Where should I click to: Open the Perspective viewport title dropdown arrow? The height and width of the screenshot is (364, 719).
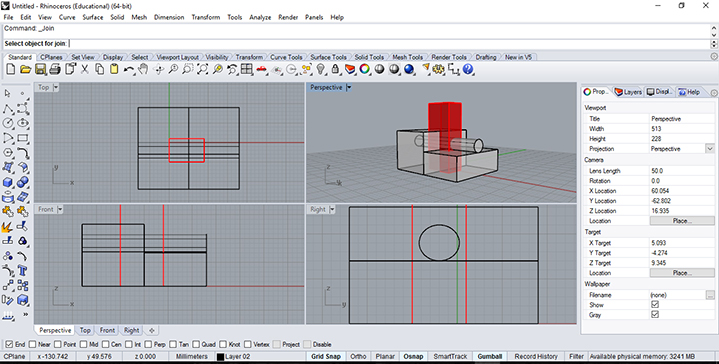coord(348,87)
